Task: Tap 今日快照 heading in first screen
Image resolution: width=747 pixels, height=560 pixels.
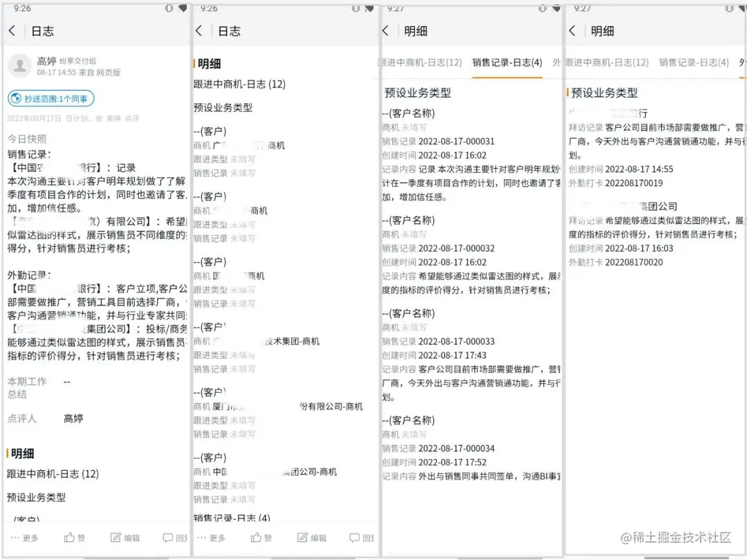Action: tap(27, 139)
